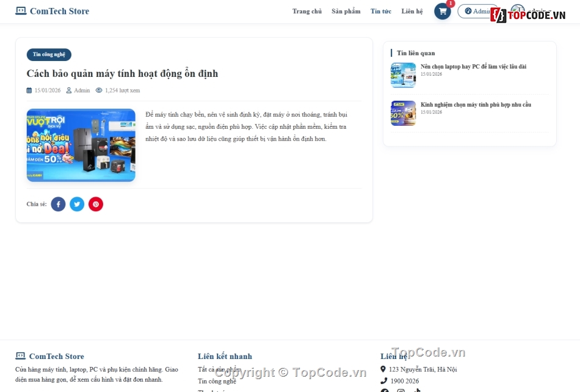Screen dimensions: 580x392
Task: Share article on Pinterest
Action: [x=96, y=204]
